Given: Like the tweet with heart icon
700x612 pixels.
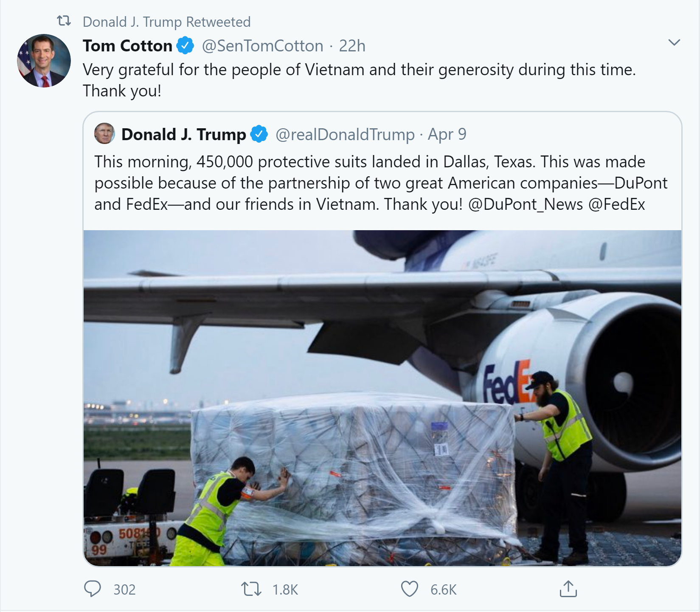Looking at the screenshot, I should [410, 589].
